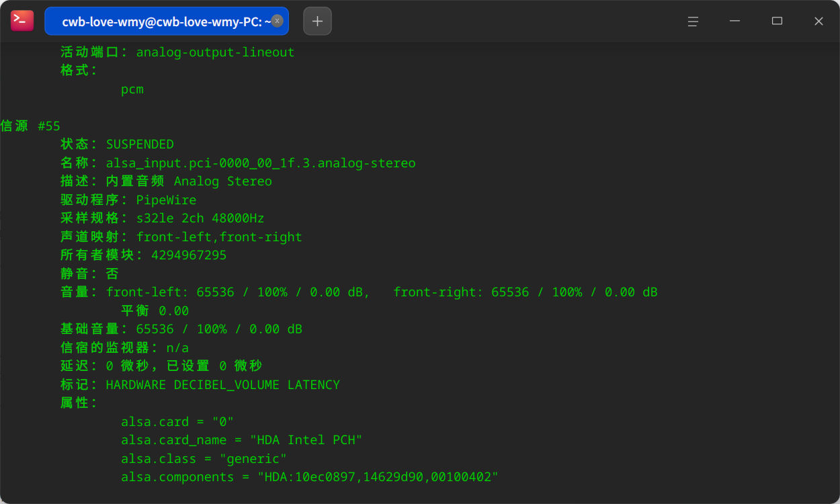
Task: Click the front-left volume 65536 entry
Action: click(238, 292)
